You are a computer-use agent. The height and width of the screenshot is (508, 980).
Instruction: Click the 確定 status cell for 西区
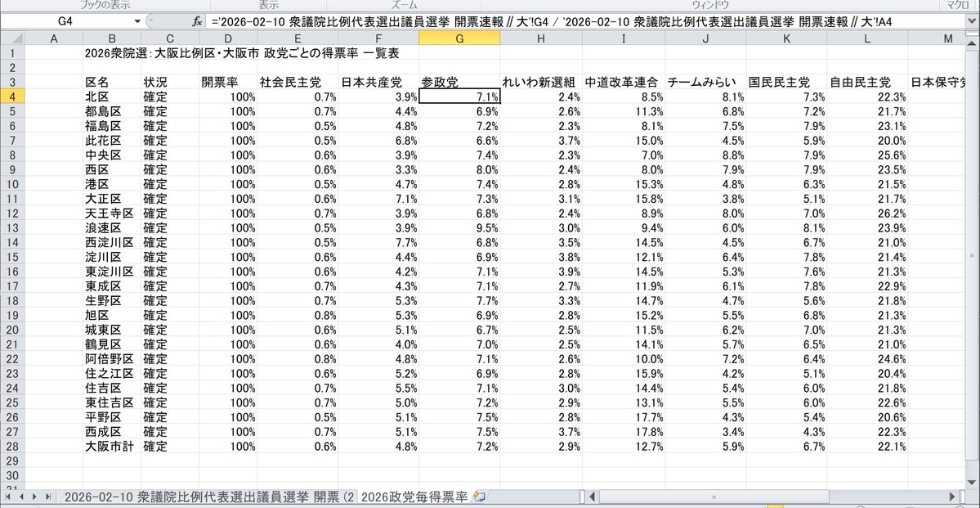[170, 169]
